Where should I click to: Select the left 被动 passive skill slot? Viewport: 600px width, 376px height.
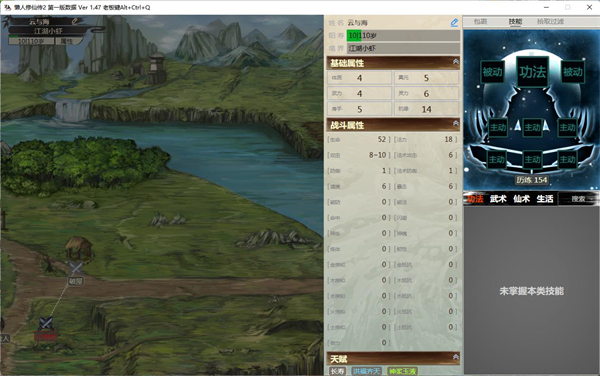[492, 72]
